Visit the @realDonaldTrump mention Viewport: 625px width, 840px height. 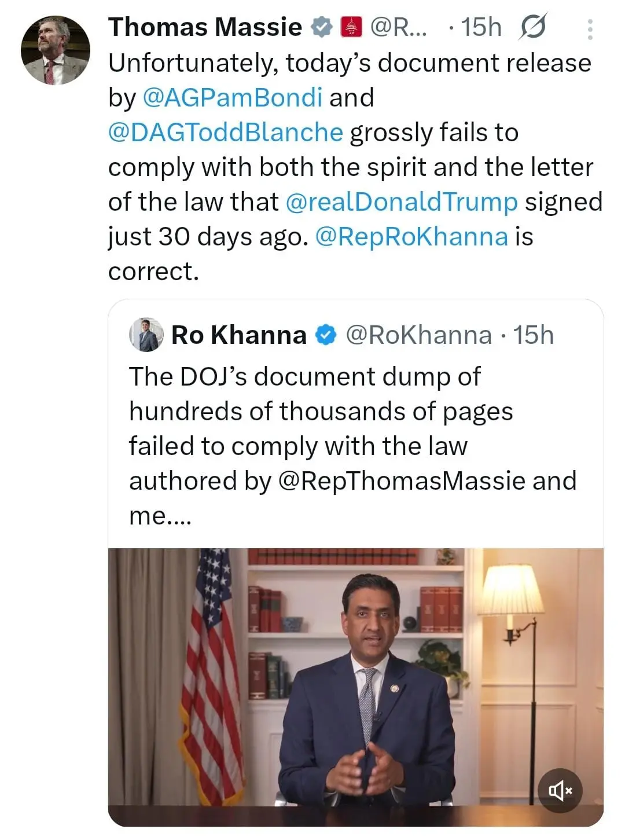(402, 201)
